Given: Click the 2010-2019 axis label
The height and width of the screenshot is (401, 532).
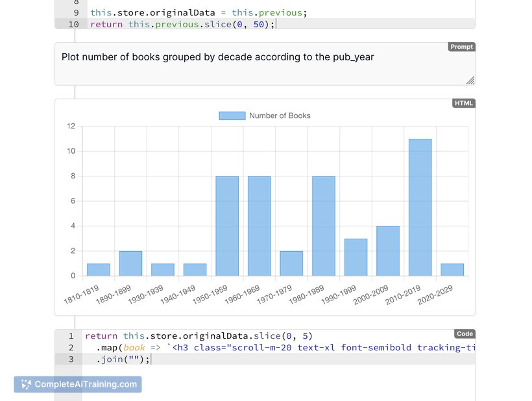Looking at the screenshot, I should pyautogui.click(x=403, y=295).
